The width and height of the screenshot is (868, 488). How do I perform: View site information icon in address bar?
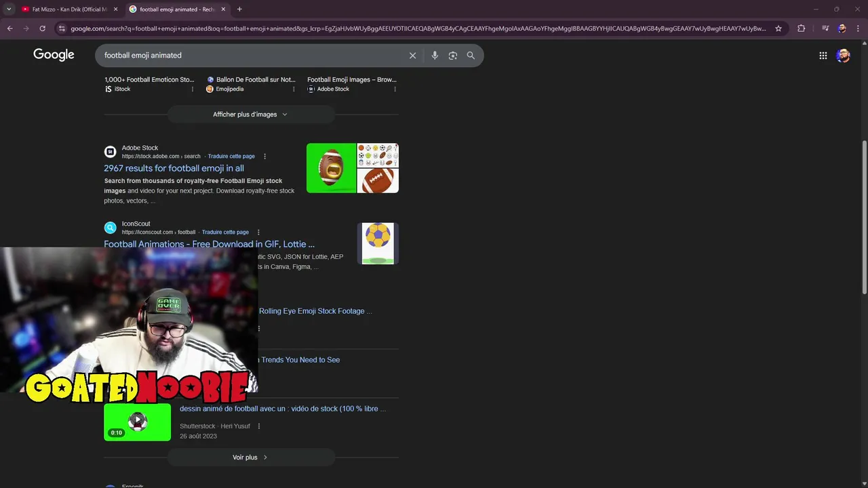[x=62, y=28]
